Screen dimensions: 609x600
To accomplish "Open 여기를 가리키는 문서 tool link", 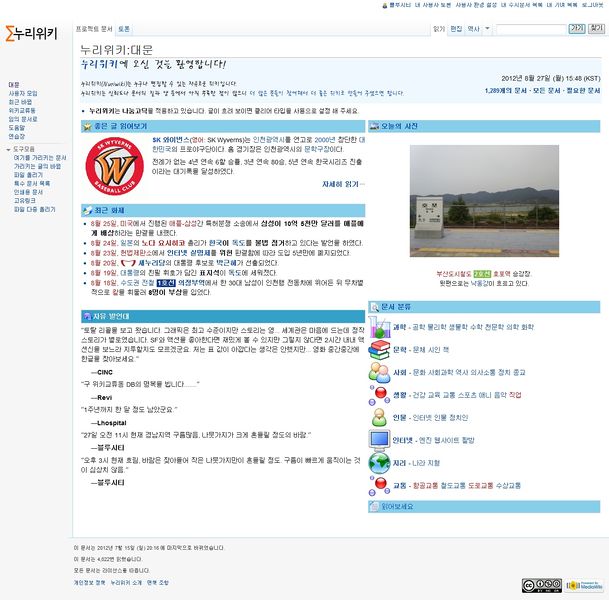I will click(x=40, y=158).
